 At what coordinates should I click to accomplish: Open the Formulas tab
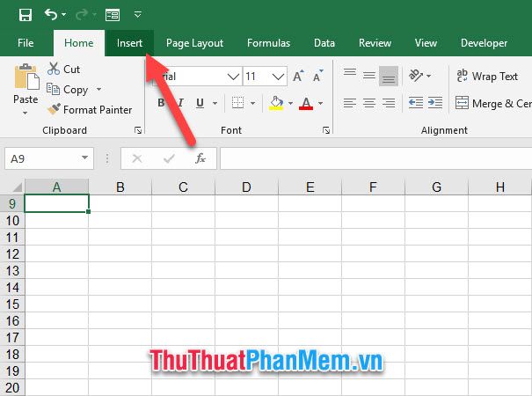point(269,43)
